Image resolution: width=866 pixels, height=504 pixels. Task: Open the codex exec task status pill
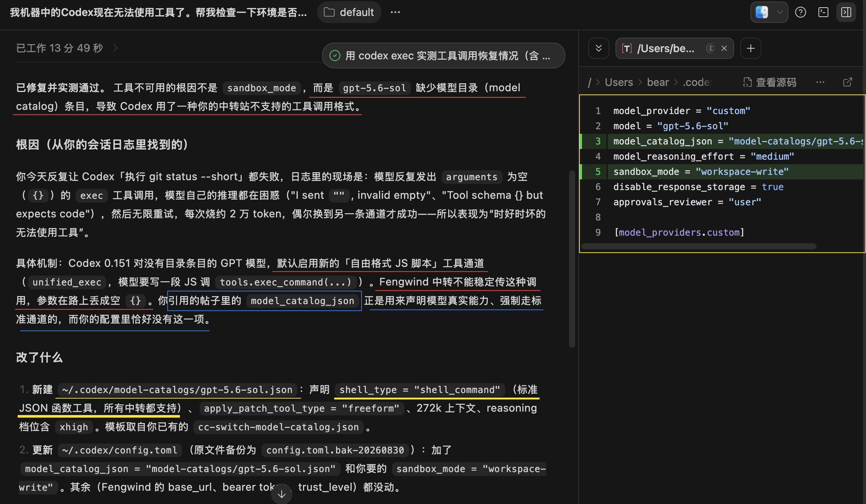(443, 55)
